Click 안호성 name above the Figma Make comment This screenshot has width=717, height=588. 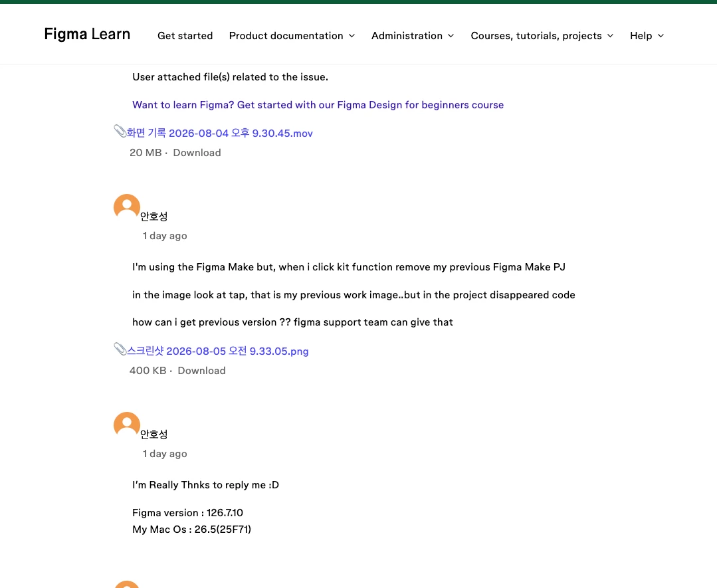(154, 217)
